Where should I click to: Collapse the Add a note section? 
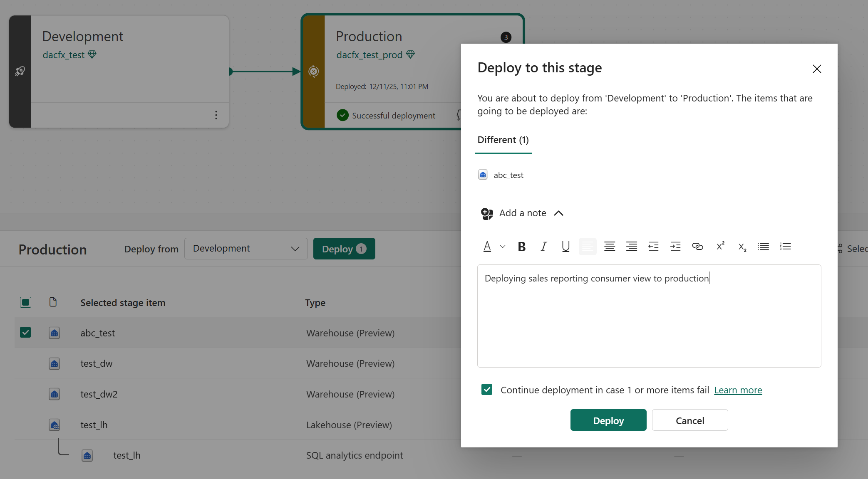click(558, 213)
